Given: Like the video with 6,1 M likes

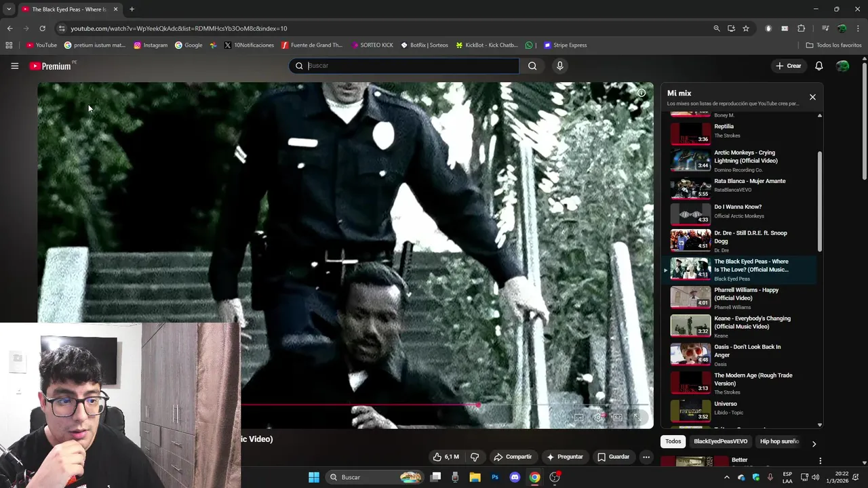Looking at the screenshot, I should point(446,457).
